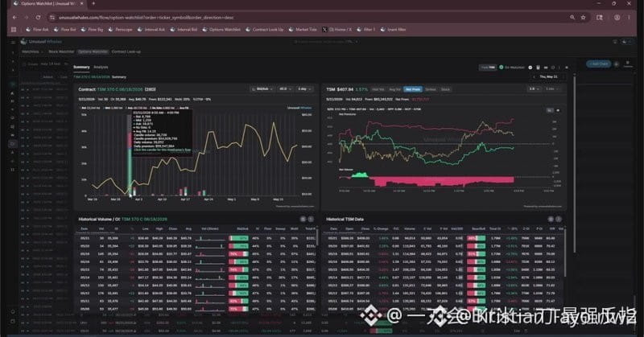The height and width of the screenshot is (337, 644).
Task: Click the second icon right of Historical Volume / OI title
Action: [311, 220]
